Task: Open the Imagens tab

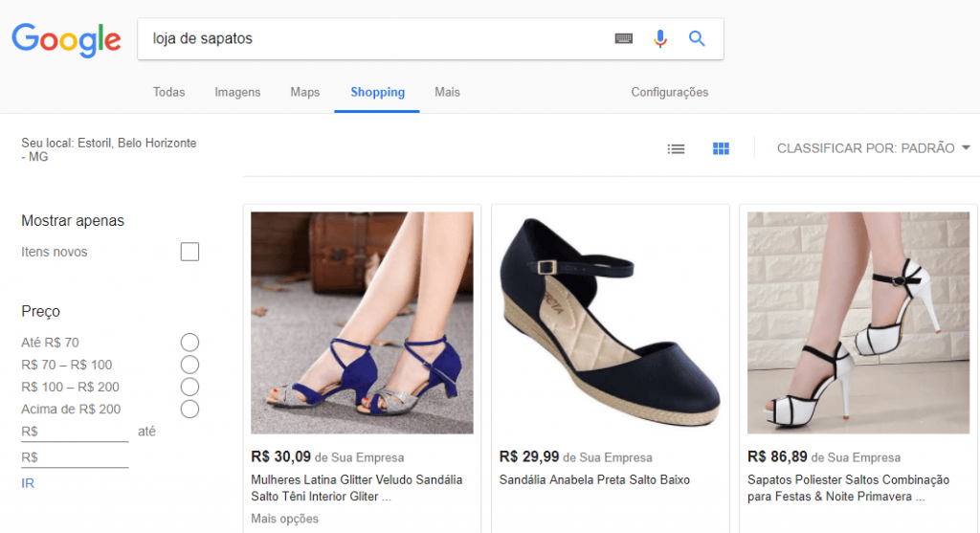Action: coord(237,92)
